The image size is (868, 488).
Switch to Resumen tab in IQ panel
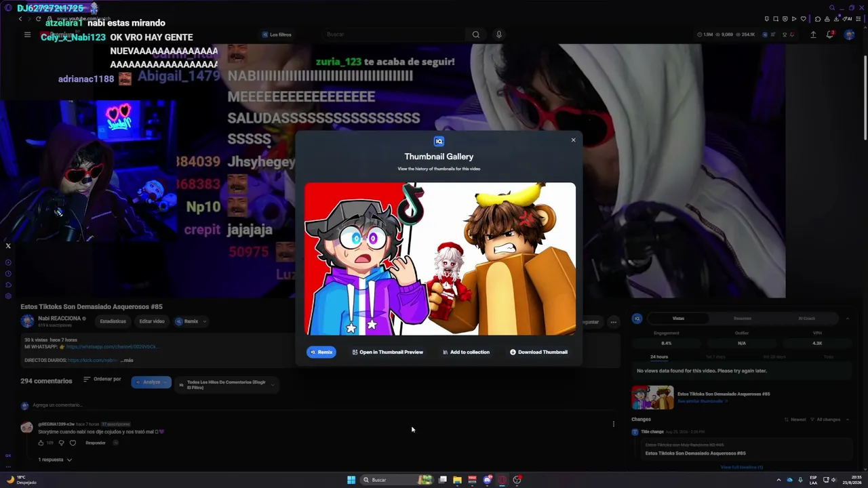pos(742,319)
